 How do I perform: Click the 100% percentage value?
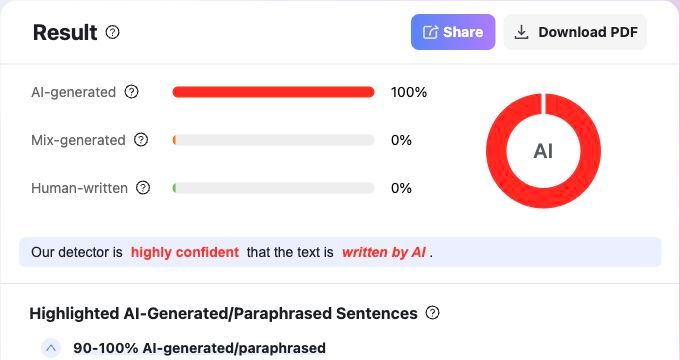point(409,92)
